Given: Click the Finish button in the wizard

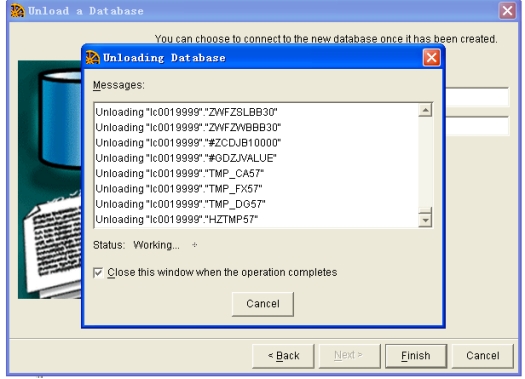Looking at the screenshot, I should coord(416,356).
